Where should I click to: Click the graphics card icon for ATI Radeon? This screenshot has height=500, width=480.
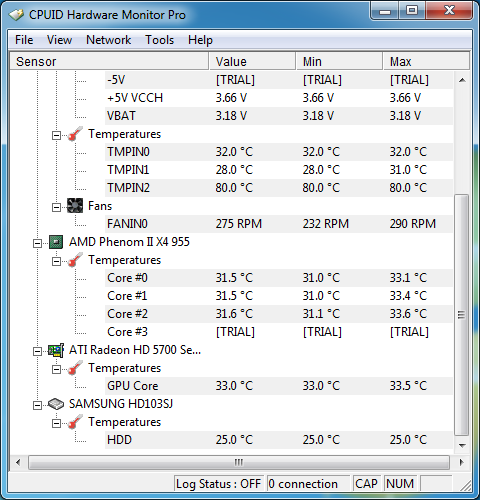(x=56, y=350)
